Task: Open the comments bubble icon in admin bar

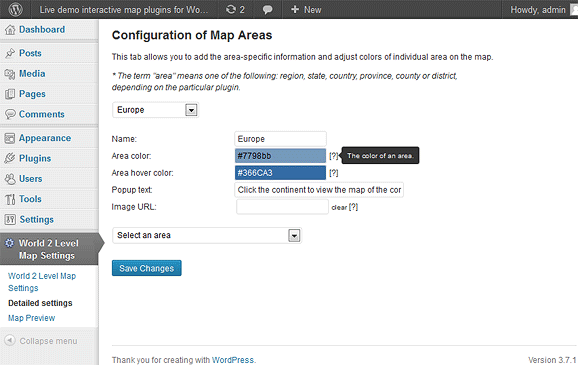Action: [x=268, y=10]
